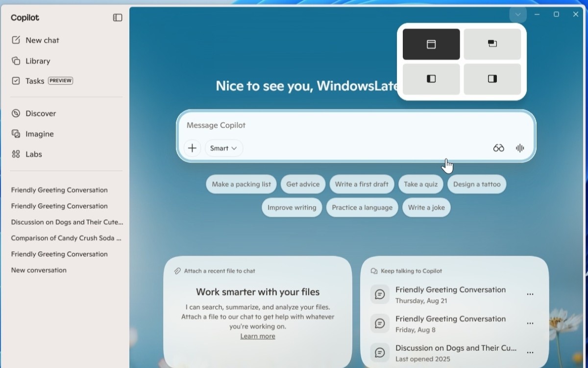Choose Take a quiz suggestion
The height and width of the screenshot is (368, 588).
(x=421, y=184)
